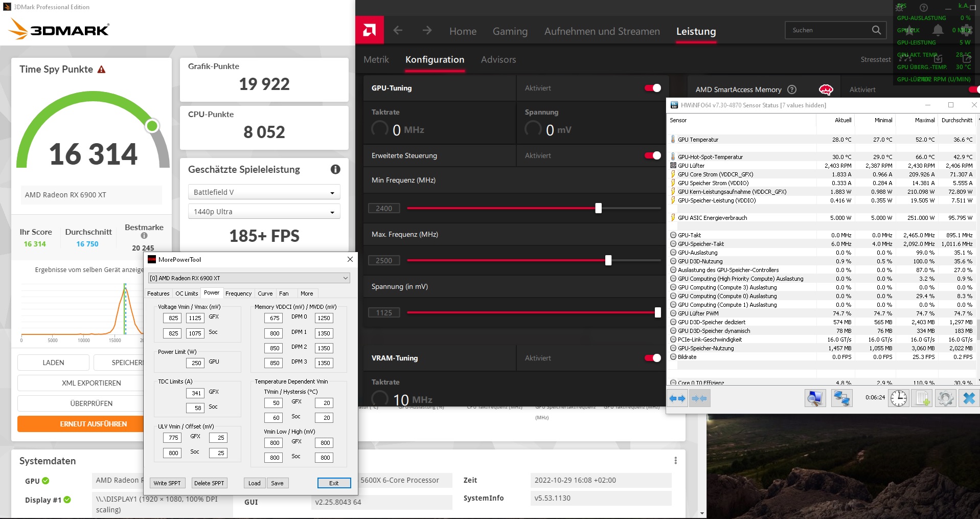Image resolution: width=980 pixels, height=519 pixels.
Task: Click Write SPPT in MorePowerTool
Action: [x=167, y=483]
